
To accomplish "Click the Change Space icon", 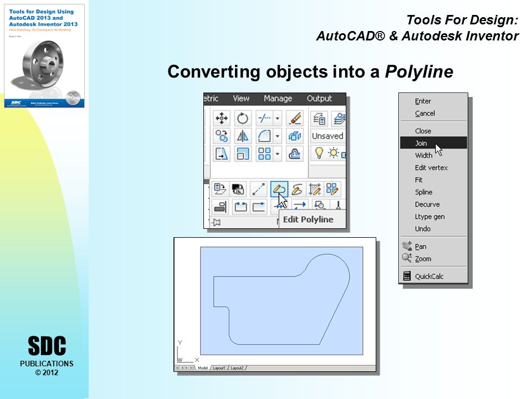I will (x=238, y=189).
